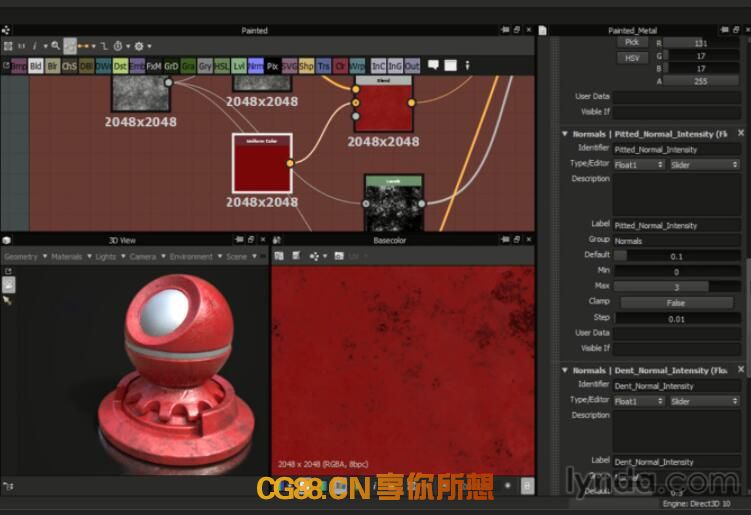Open dropdown arrow next to timer icon
751x515 pixels.
[128, 46]
